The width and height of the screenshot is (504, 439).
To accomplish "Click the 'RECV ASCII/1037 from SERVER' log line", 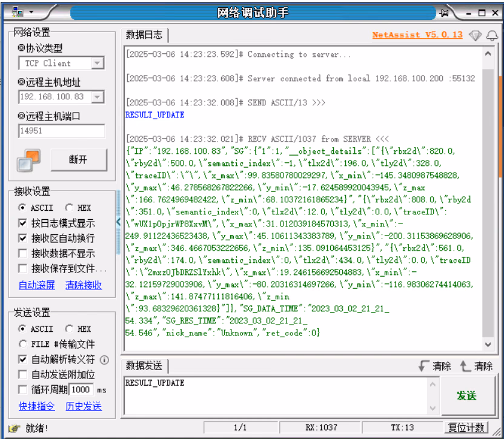I will pos(257,139).
